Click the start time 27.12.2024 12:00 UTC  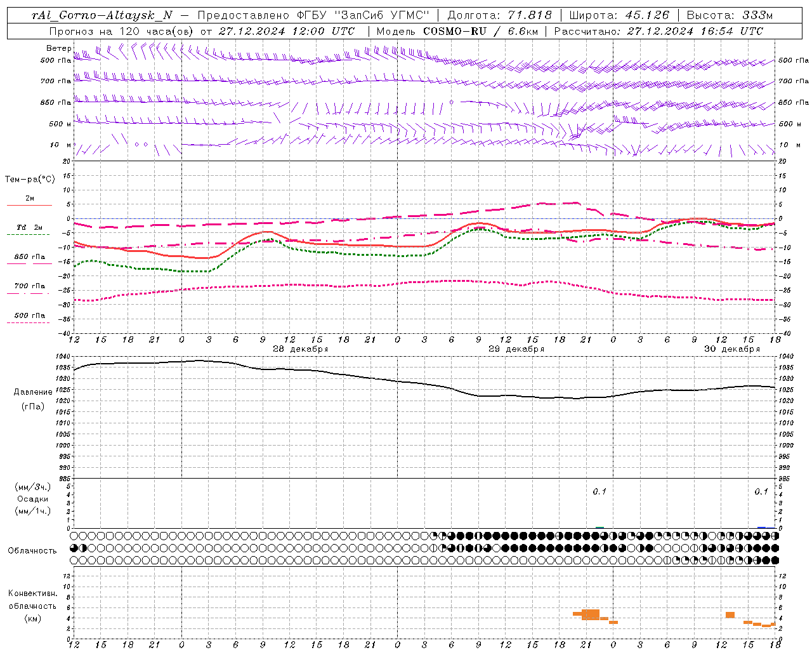[x=287, y=31]
